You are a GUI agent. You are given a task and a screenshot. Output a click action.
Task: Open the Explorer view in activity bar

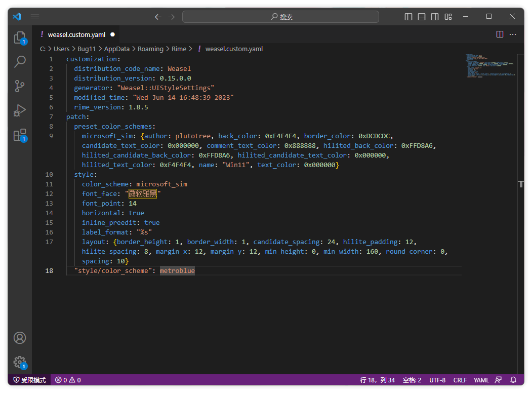click(x=20, y=38)
